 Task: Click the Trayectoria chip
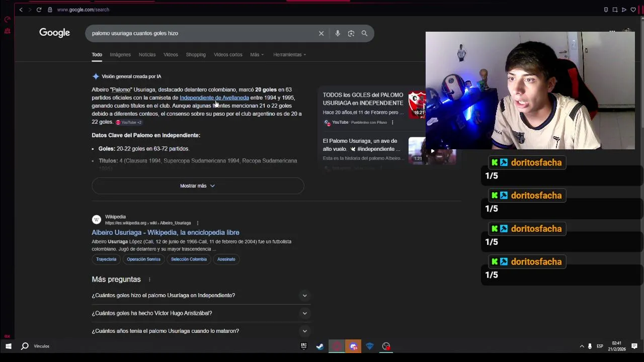(x=106, y=259)
